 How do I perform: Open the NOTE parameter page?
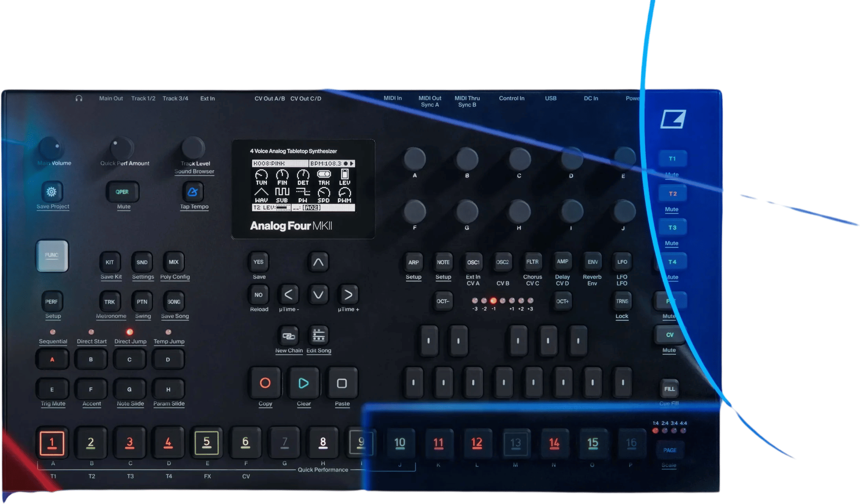(443, 262)
